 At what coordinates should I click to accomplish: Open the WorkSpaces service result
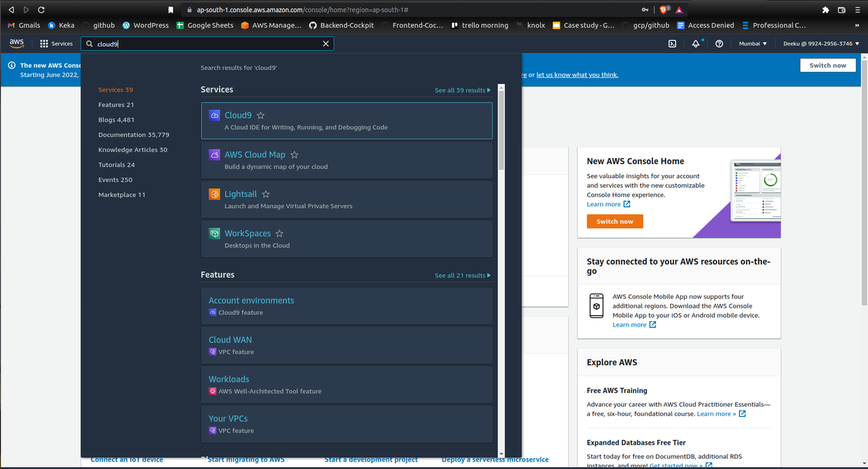point(347,239)
